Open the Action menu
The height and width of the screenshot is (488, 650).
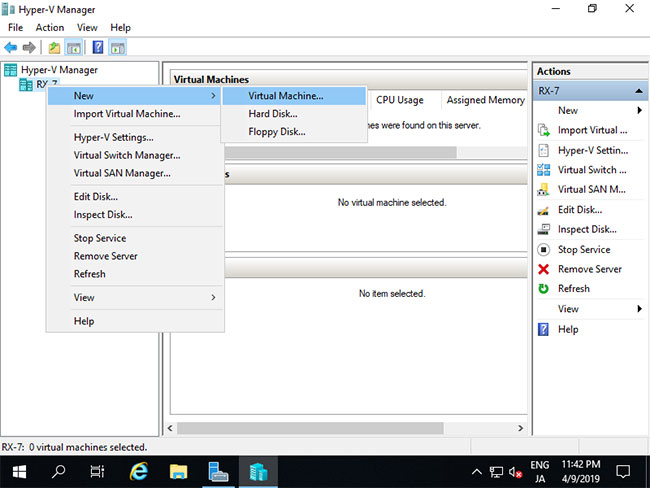click(x=50, y=28)
